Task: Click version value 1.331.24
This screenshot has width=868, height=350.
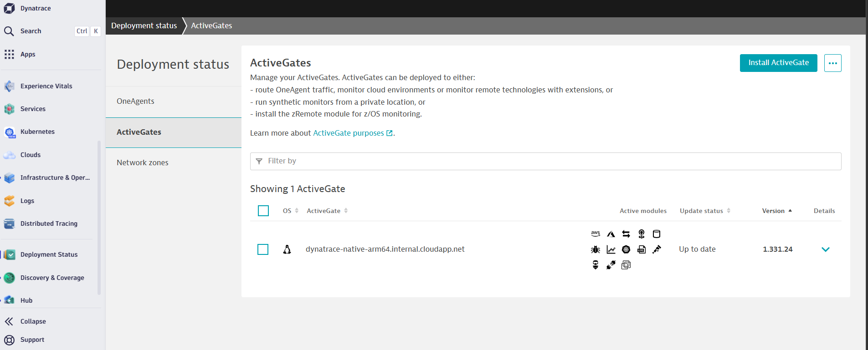Action: pos(778,249)
